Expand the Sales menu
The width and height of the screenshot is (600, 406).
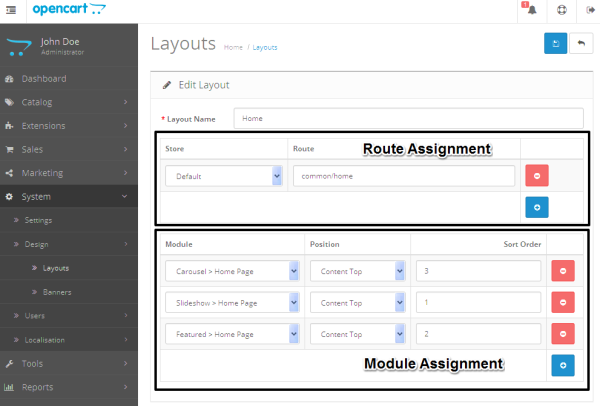[x=69, y=149]
